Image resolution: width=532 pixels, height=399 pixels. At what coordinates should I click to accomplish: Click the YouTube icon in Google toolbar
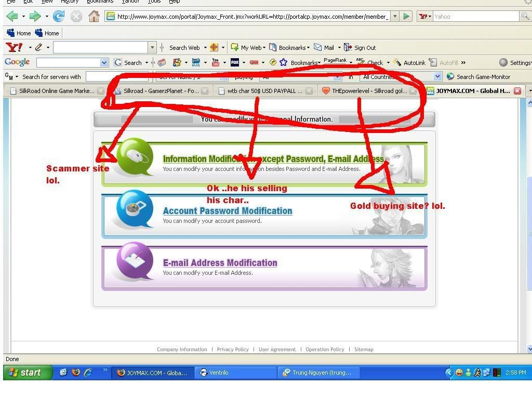pyautogui.click(x=215, y=62)
